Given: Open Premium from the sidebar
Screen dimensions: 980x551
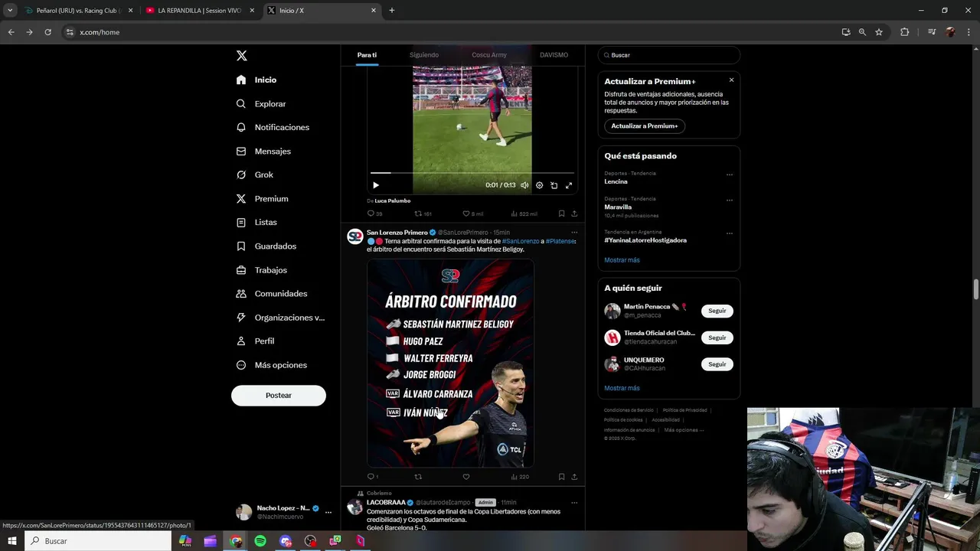Looking at the screenshot, I should pyautogui.click(x=262, y=198).
